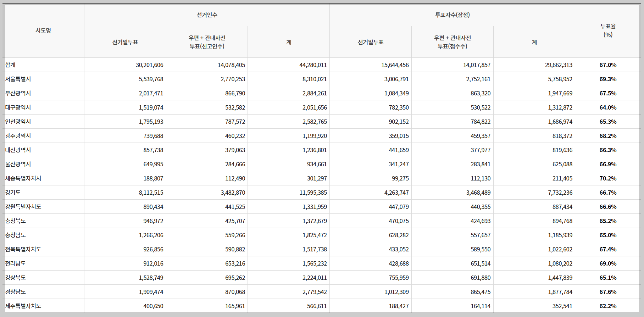The image size is (644, 317).
Task: Click total turnout value 67.0%
Action: tap(608, 65)
